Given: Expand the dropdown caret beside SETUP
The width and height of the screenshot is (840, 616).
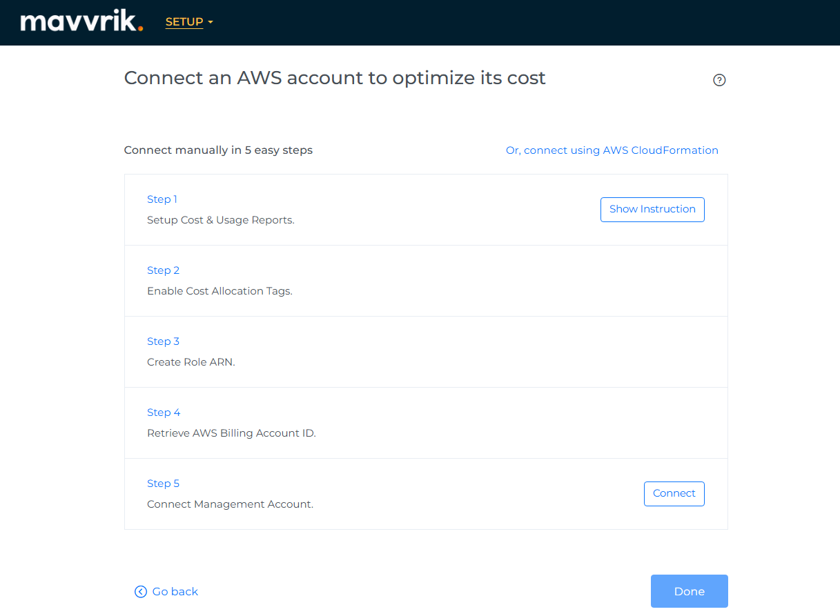Looking at the screenshot, I should click(211, 22).
